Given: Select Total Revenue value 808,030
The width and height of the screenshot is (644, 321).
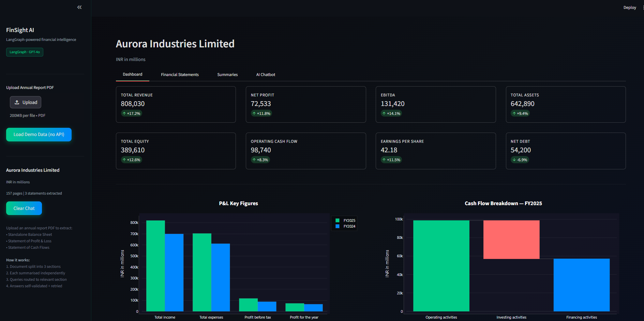Looking at the screenshot, I should click(x=133, y=104).
